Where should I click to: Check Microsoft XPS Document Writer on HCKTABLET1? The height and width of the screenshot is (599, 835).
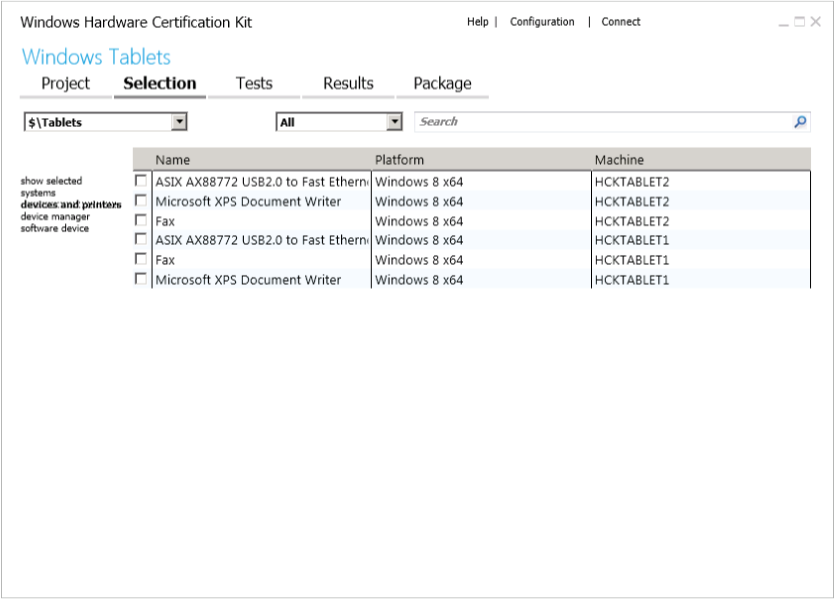(x=143, y=280)
